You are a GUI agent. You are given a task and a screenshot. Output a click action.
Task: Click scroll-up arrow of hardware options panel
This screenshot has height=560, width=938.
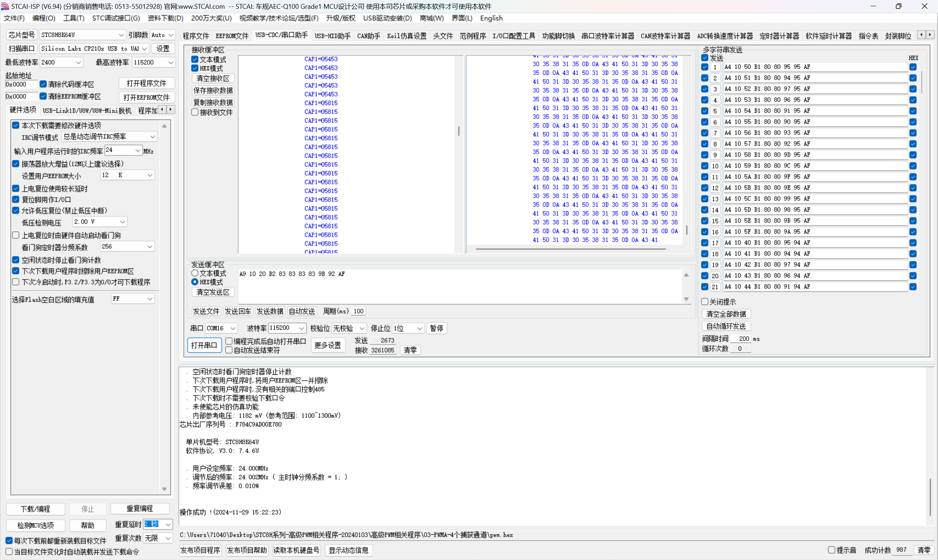click(164, 126)
